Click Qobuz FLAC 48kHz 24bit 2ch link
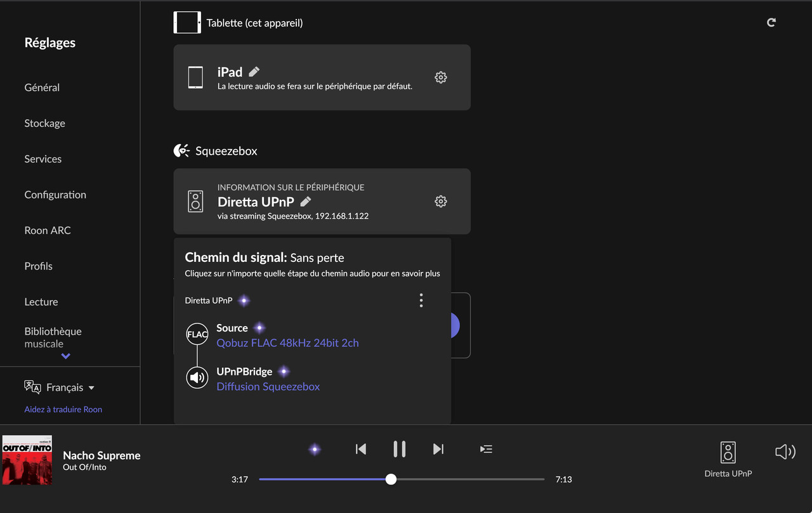Image resolution: width=812 pixels, height=513 pixels. point(287,343)
